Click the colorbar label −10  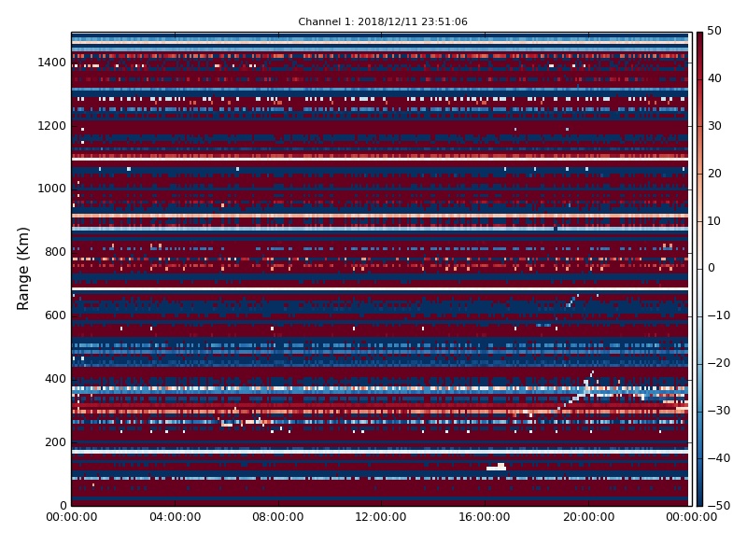coord(718,315)
